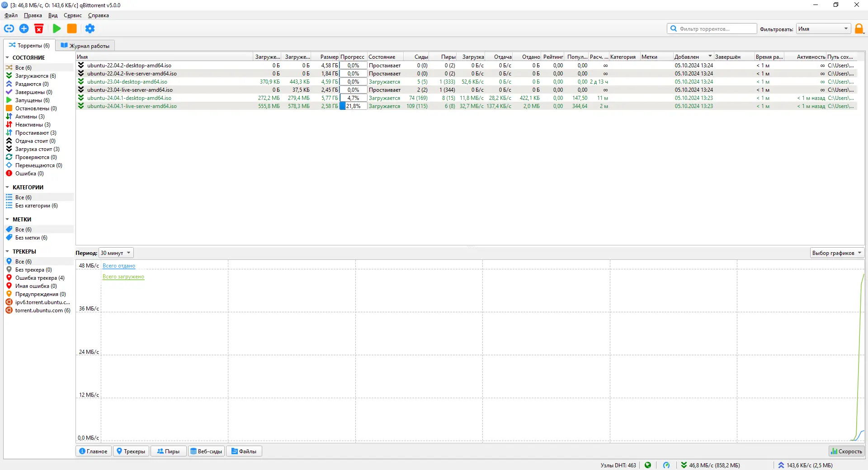Viewport: 868px width, 470px height.
Task: Show the 'Файлы' details panel
Action: pos(244,451)
